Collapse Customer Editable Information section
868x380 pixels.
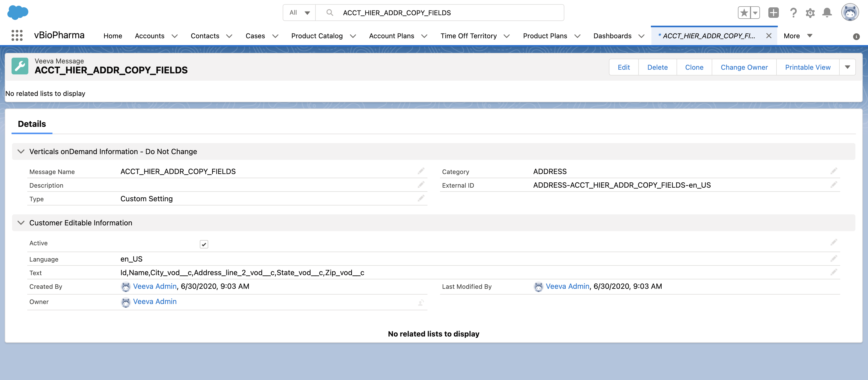point(21,223)
